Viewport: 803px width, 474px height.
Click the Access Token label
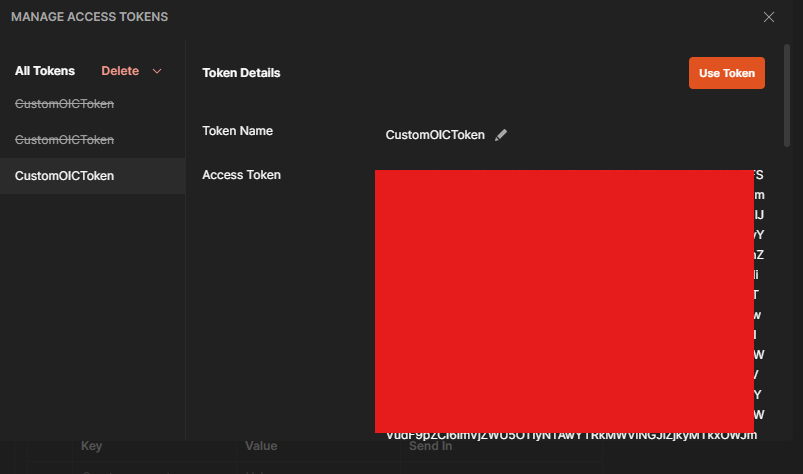click(241, 175)
